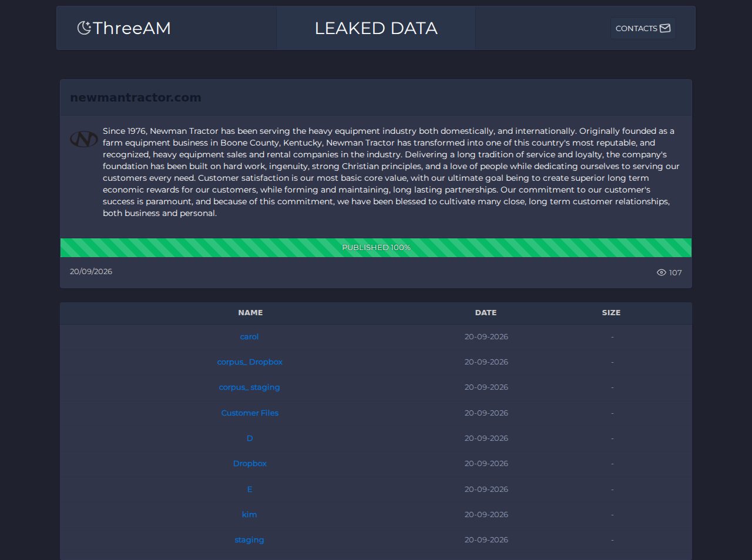Open the kim folder link
Image resolution: width=752 pixels, height=560 pixels.
[x=250, y=515]
